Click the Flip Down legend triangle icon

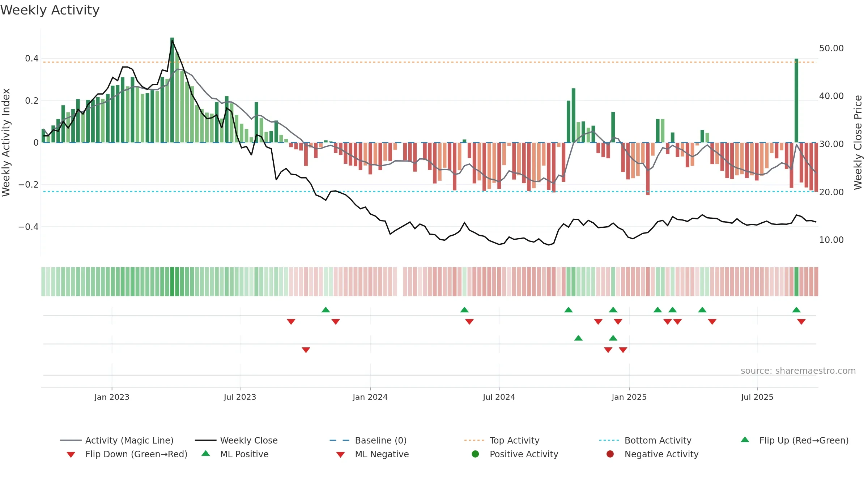[x=71, y=455]
